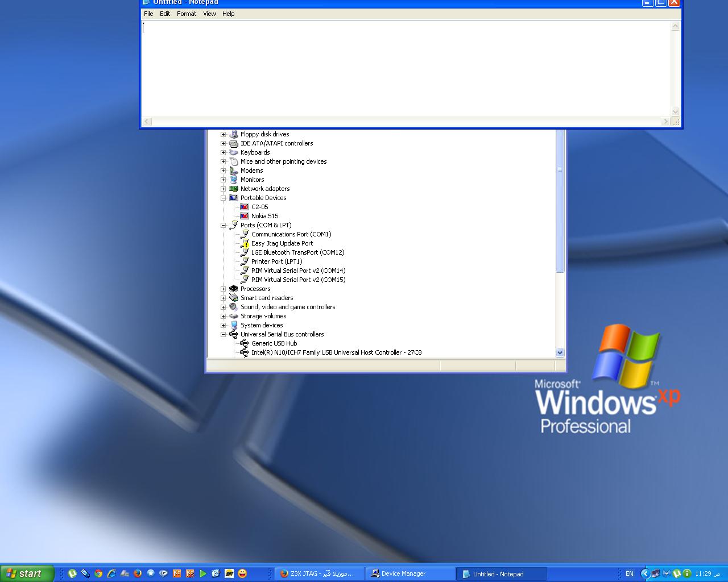Screen dimensions: 728x582
Task: Select the C2-05 portable device
Action: pyautogui.click(x=259, y=207)
